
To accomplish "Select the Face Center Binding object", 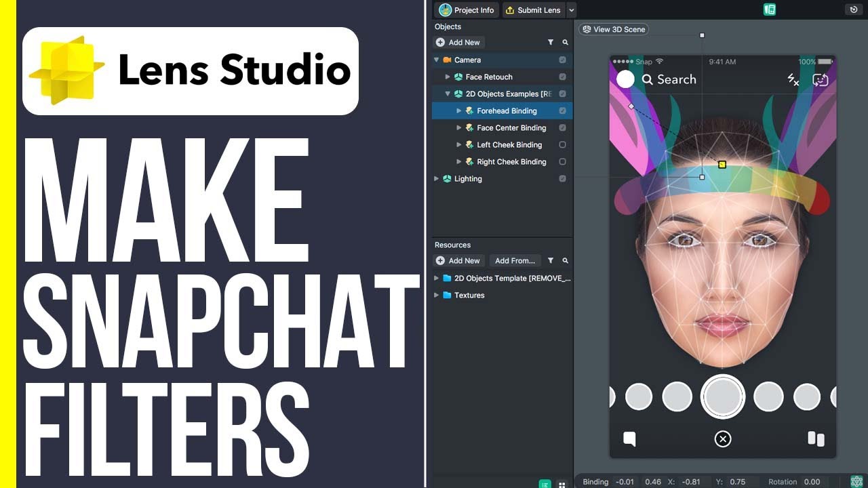I will pyautogui.click(x=511, y=127).
